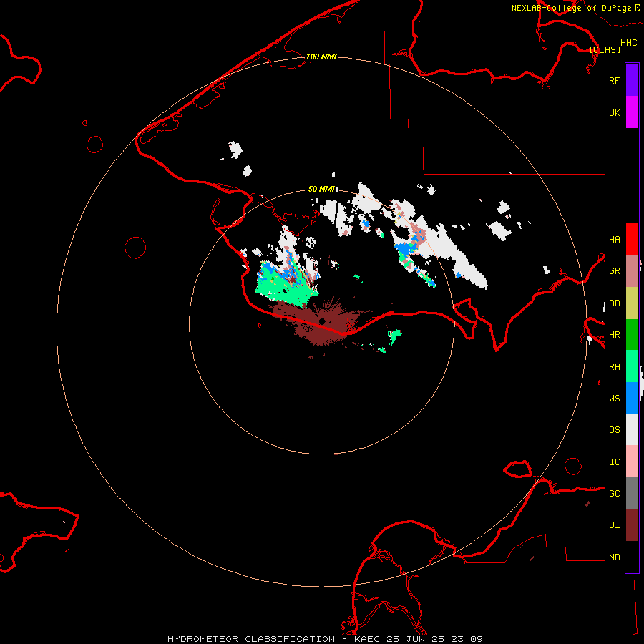This screenshot has width=644, height=644.
Task: Click the 100 NMI range ring label
Action: (321, 57)
